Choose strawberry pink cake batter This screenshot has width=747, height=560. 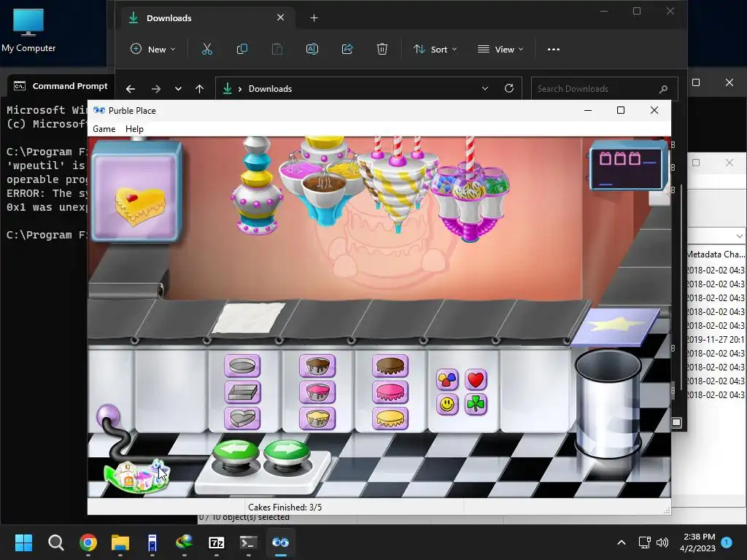[317, 392]
